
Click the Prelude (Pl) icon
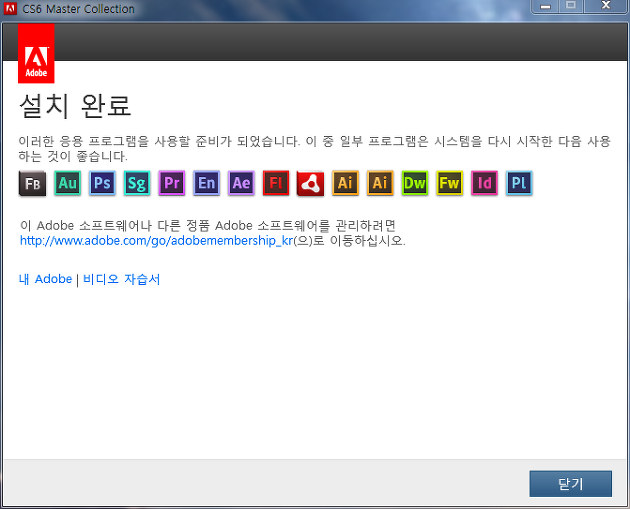pyautogui.click(x=519, y=183)
